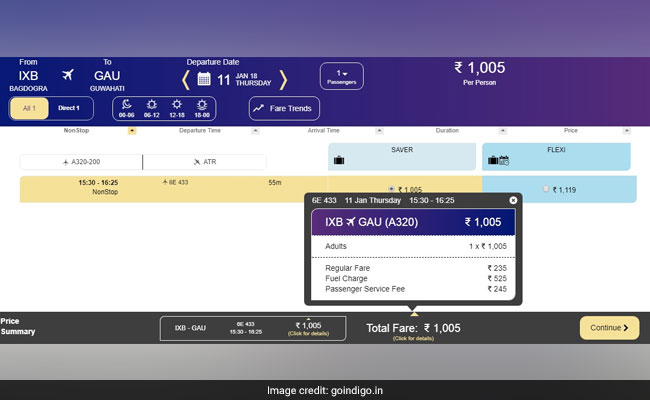Click the airplane icon between IXB and GAU
The image size is (650, 400).
68,75
